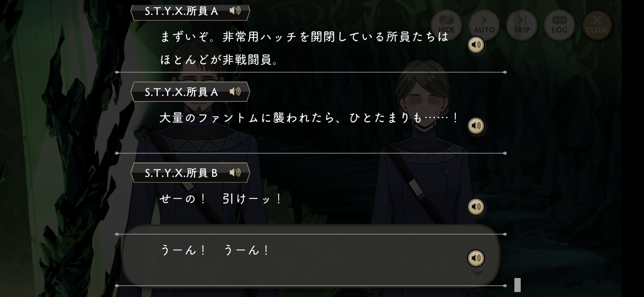Play voice for 'せーの！ 引けーッ！' line
The width and height of the screenshot is (644, 297).
[x=476, y=206]
